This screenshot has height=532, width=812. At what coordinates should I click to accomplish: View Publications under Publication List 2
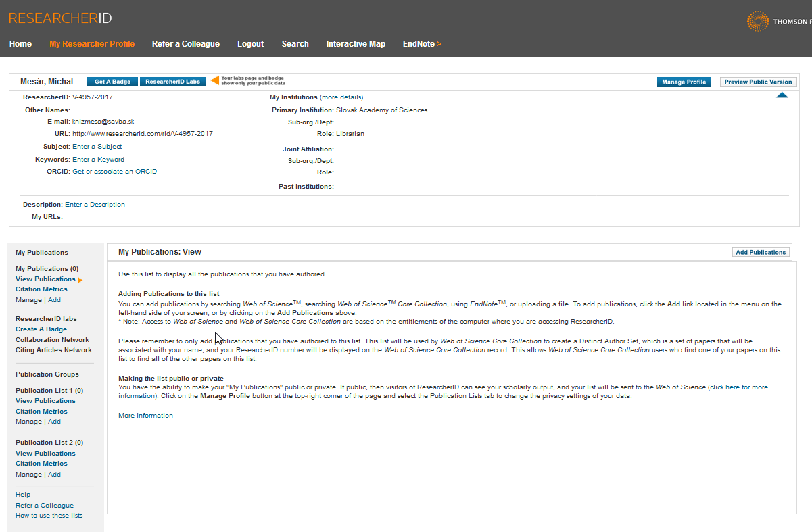[x=45, y=454]
